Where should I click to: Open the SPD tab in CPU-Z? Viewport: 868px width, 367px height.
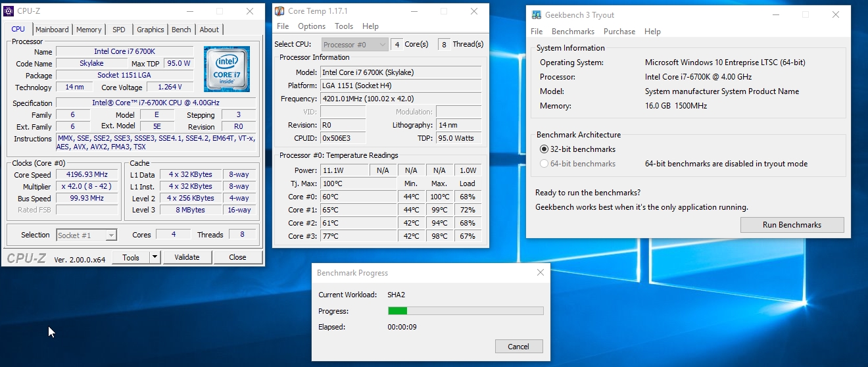coord(119,30)
